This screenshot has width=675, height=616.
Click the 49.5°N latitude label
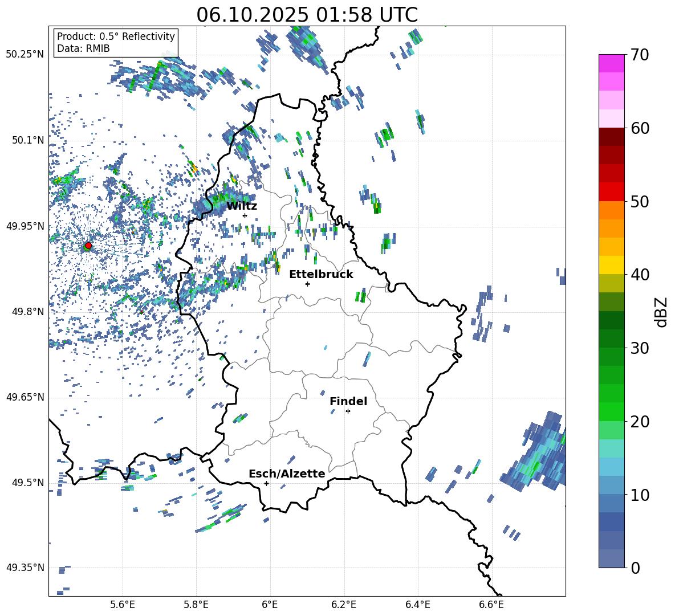point(28,483)
